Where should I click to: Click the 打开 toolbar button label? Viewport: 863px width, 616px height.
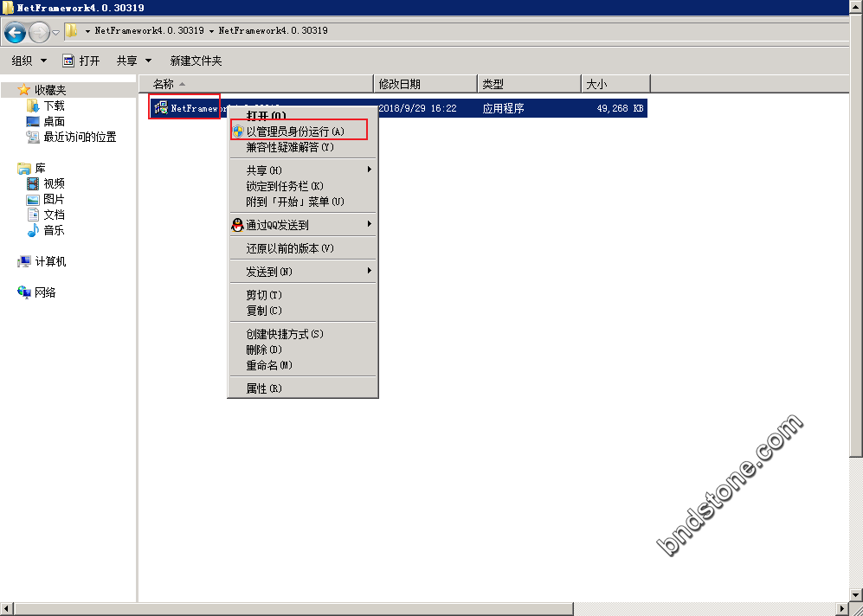[90, 61]
